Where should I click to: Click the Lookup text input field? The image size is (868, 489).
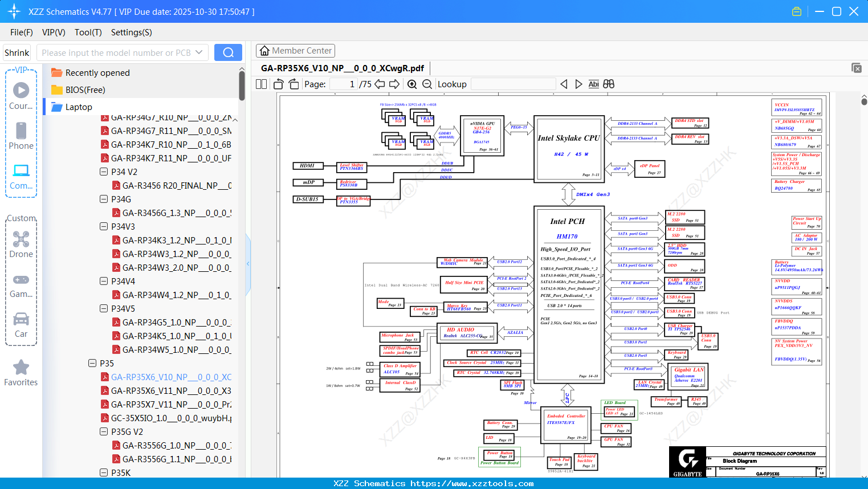click(x=514, y=84)
